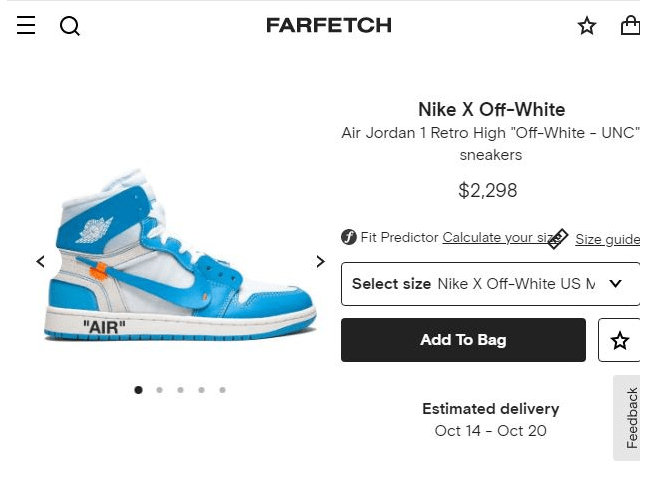
Task: Show the previous product image
Action: pyautogui.click(x=40, y=261)
